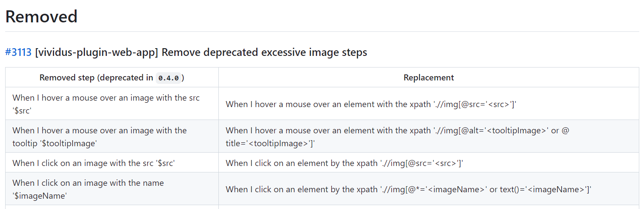This screenshot has width=644, height=209.
Task: Click the '$imageName' parameter text
Action: (39, 196)
